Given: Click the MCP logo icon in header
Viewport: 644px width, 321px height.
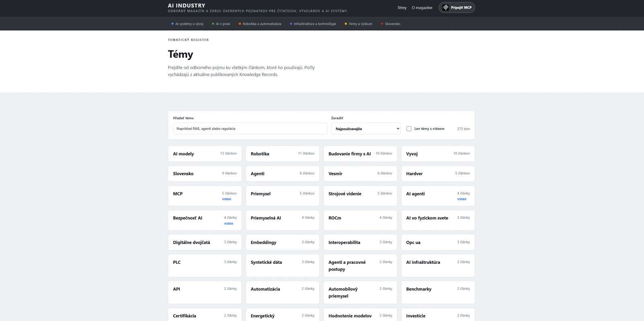Looking at the screenshot, I should 446,8.
